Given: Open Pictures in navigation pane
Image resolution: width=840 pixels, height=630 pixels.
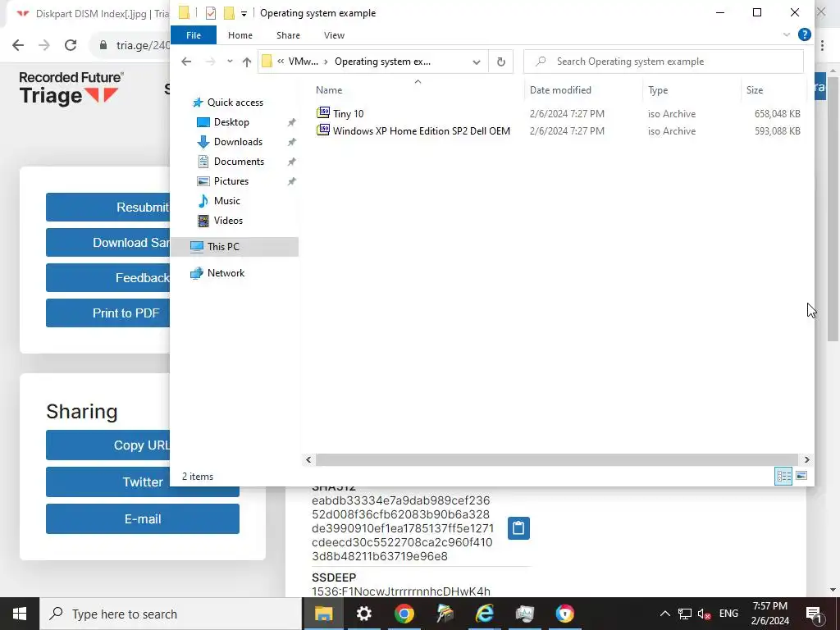Looking at the screenshot, I should [x=231, y=181].
